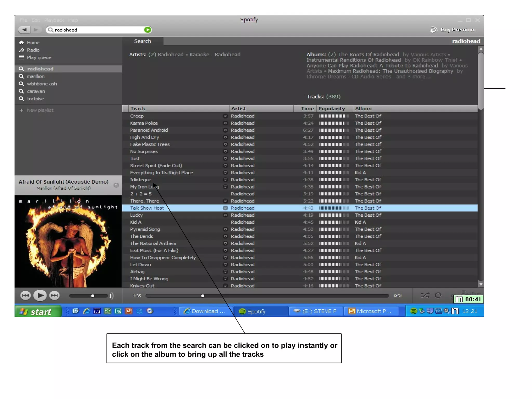The height and width of the screenshot is (399, 532).
Task: Open dropdown arrow for High And Dry
Action: pos(225,137)
